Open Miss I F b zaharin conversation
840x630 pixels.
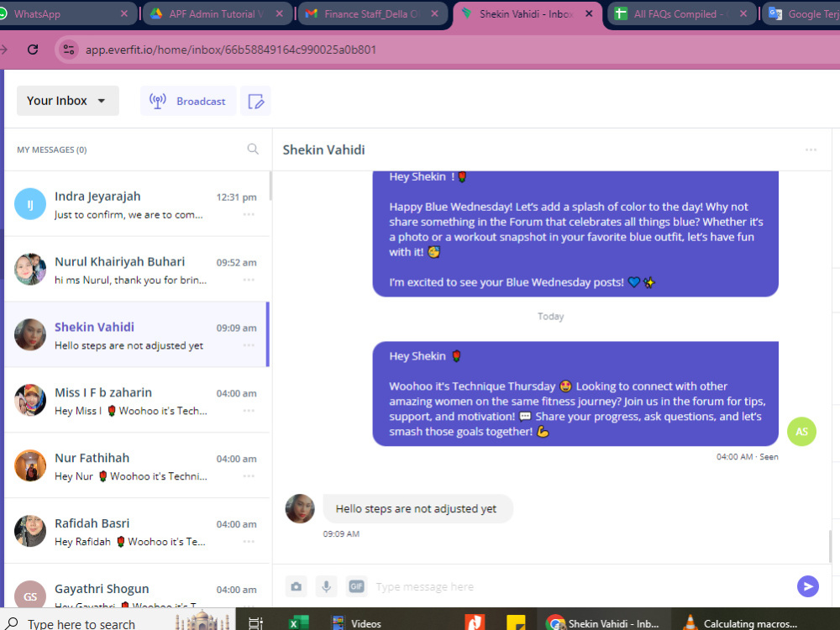137,400
